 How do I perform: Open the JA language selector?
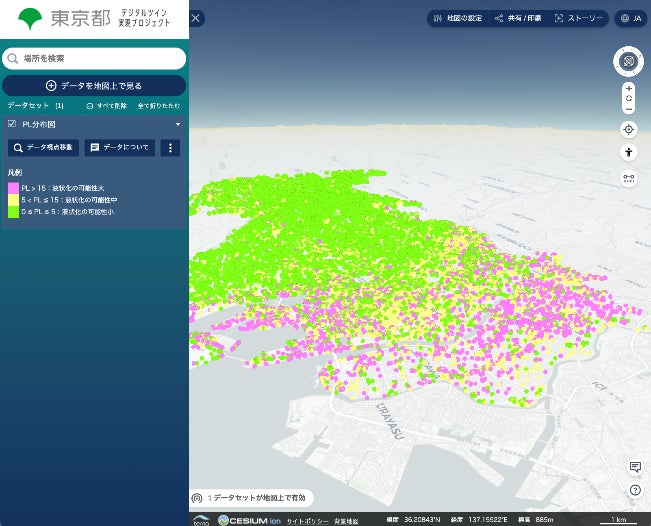pos(630,18)
